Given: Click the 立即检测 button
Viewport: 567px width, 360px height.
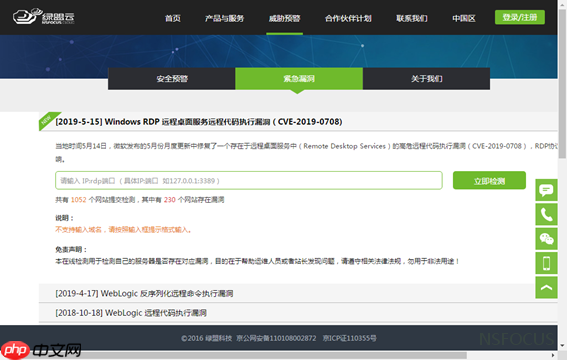Looking at the screenshot, I should click(x=489, y=180).
